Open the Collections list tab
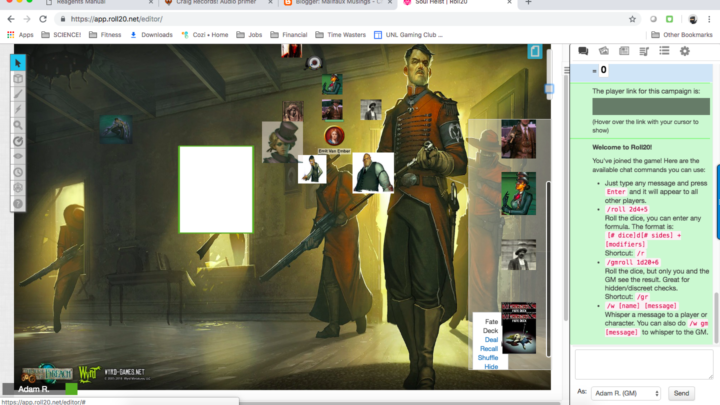 pos(664,51)
